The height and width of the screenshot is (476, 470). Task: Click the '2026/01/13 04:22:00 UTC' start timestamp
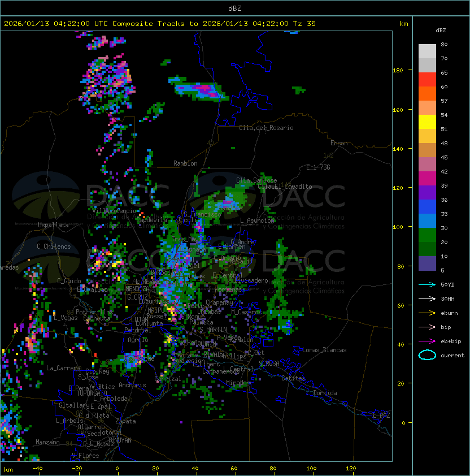click(x=56, y=24)
